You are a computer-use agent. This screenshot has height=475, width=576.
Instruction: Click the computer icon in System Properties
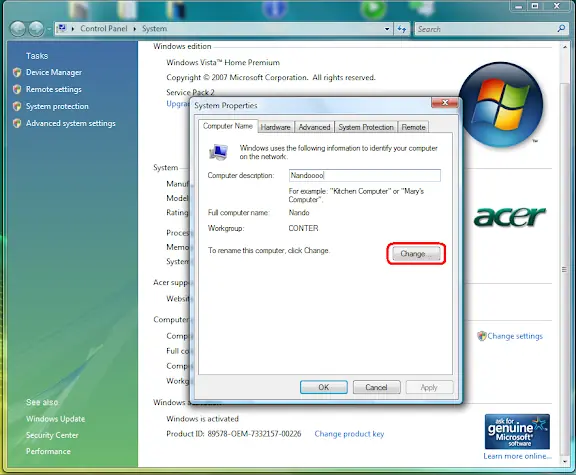219,152
